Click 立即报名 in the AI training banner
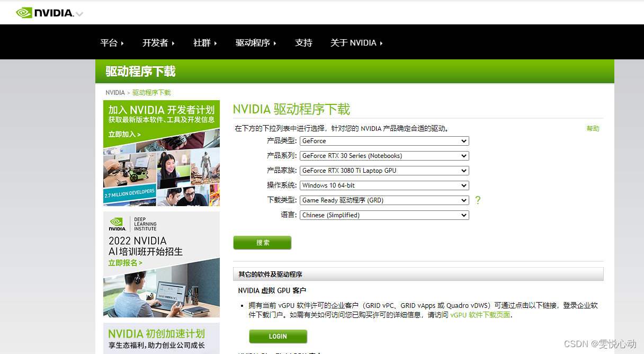The height and width of the screenshot is (354, 644). point(126,263)
